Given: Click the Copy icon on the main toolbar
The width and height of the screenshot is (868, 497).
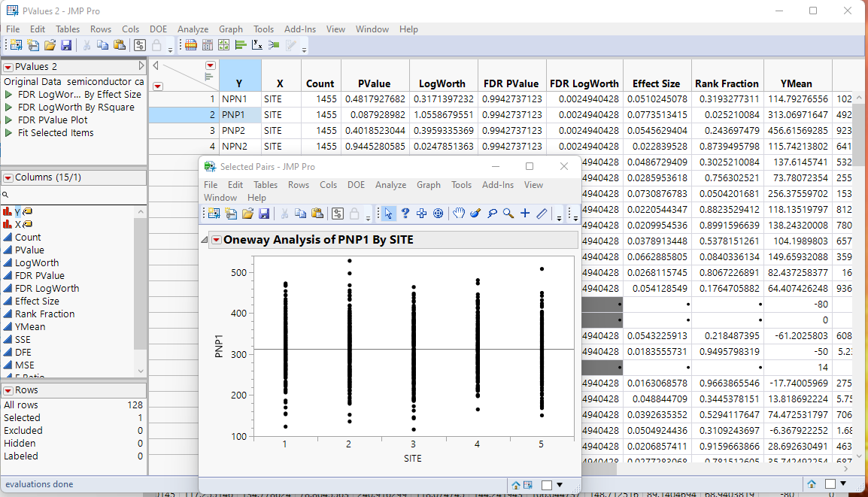Looking at the screenshot, I should click(x=102, y=46).
